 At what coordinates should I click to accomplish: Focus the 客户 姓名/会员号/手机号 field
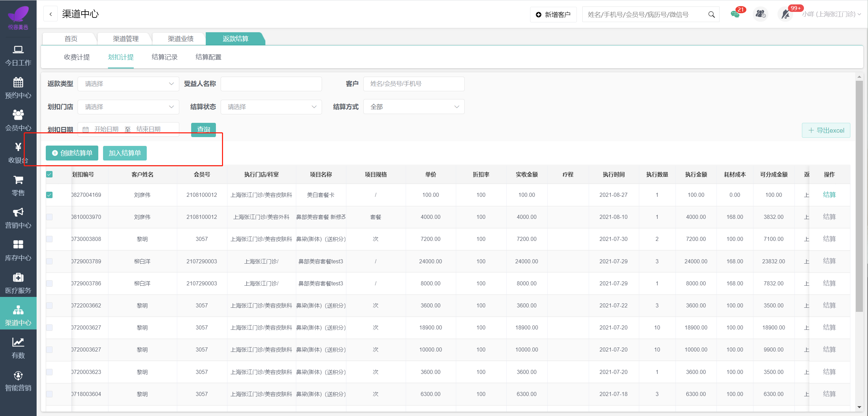(414, 84)
